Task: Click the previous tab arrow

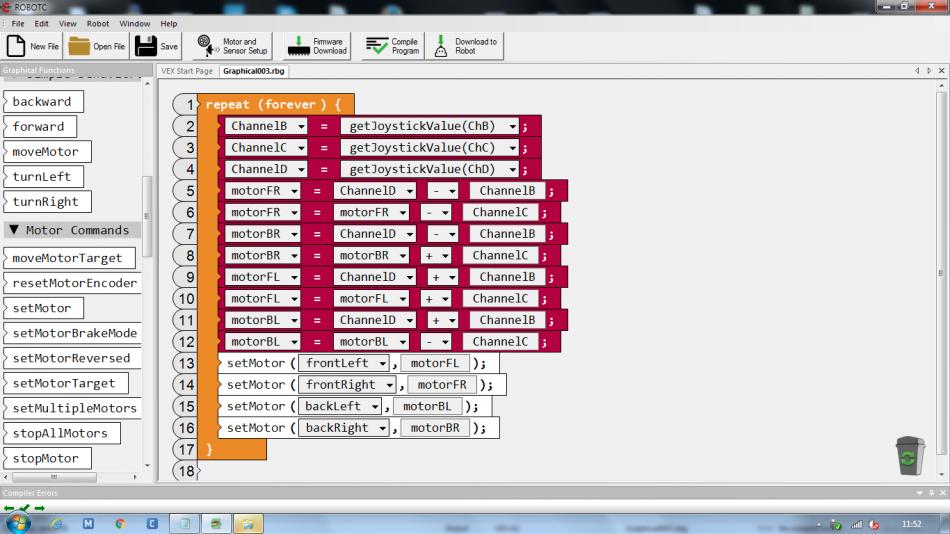Action: [917, 71]
